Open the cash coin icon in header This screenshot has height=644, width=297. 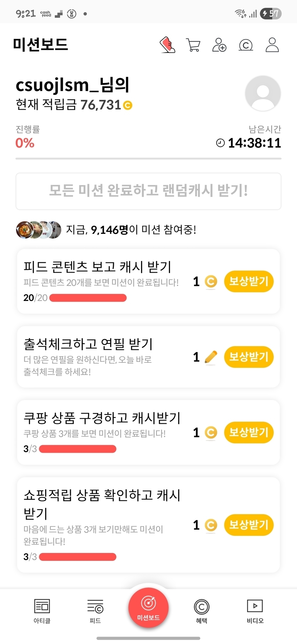245,45
